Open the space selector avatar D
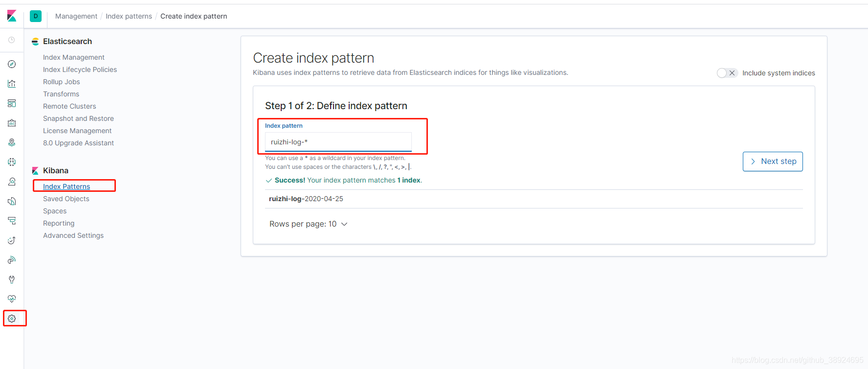The height and width of the screenshot is (369, 868). coord(36,16)
